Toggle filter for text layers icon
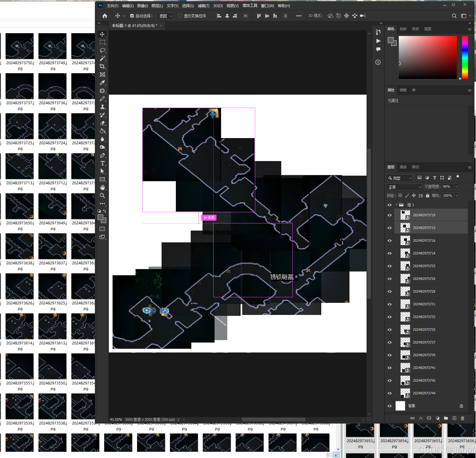Screen dimensions: 476x458 pos(434,178)
